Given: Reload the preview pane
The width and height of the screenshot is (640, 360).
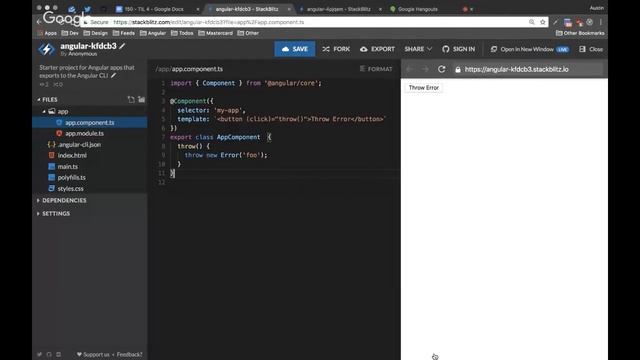Looking at the screenshot, I should tap(441, 69).
